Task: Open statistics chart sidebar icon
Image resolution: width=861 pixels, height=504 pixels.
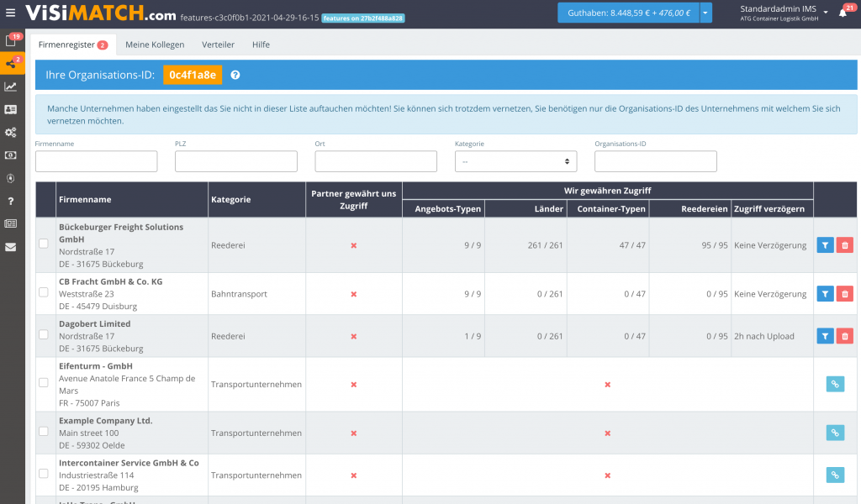Action: click(10, 87)
